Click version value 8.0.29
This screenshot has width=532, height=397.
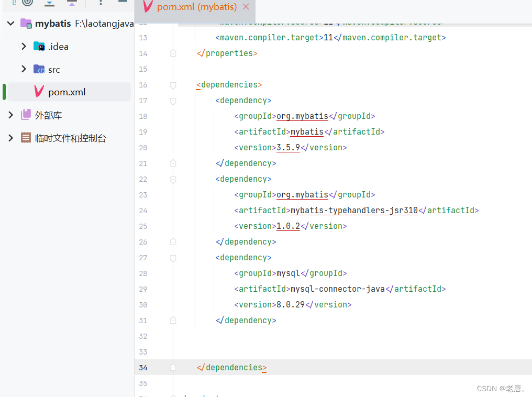point(291,304)
